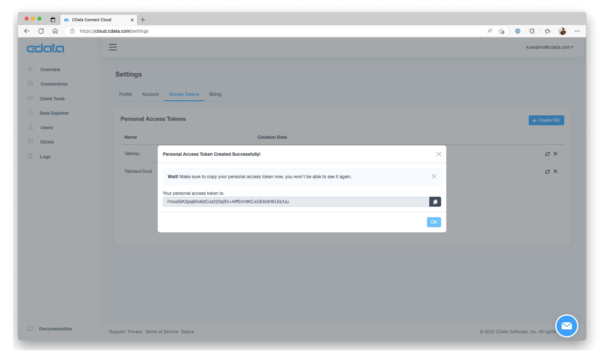This screenshot has width=604, height=364.
Task: Click the CData logo
Action: pyautogui.click(x=45, y=48)
